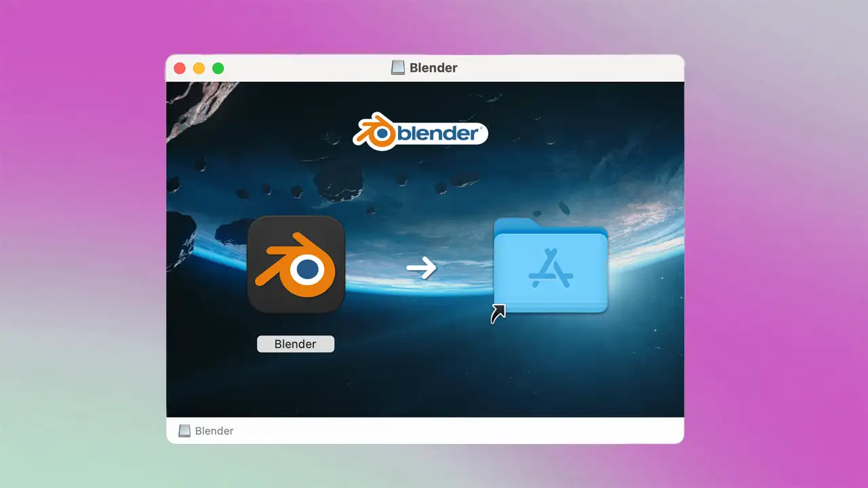The image size is (868, 488).
Task: Click empty space in the title bar
Action: [x=576, y=68]
